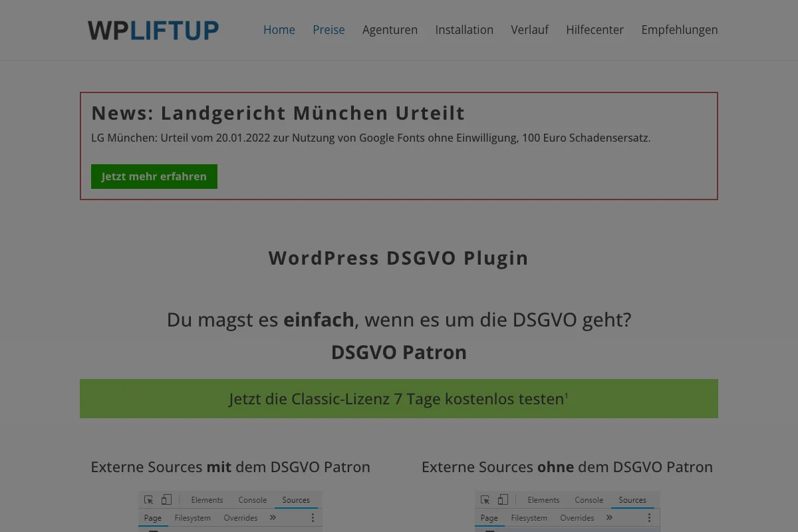Open the Verlauf page
Screen dimensions: 798x532
coord(530,30)
